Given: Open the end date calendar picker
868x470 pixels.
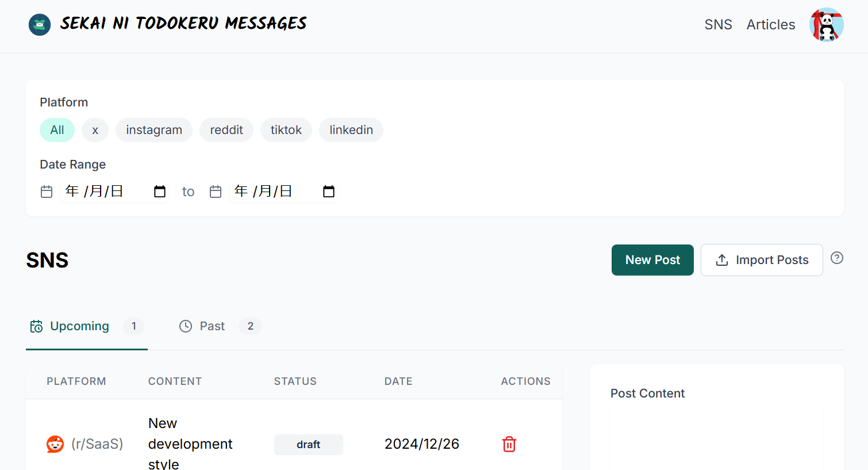Looking at the screenshot, I should [x=329, y=192].
